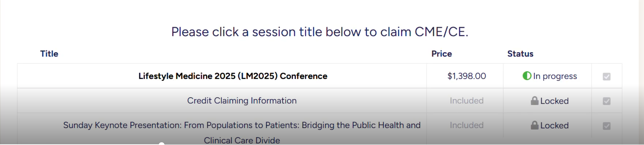Open the Credit Claiming Information session
The image size is (644, 145).
242,100
